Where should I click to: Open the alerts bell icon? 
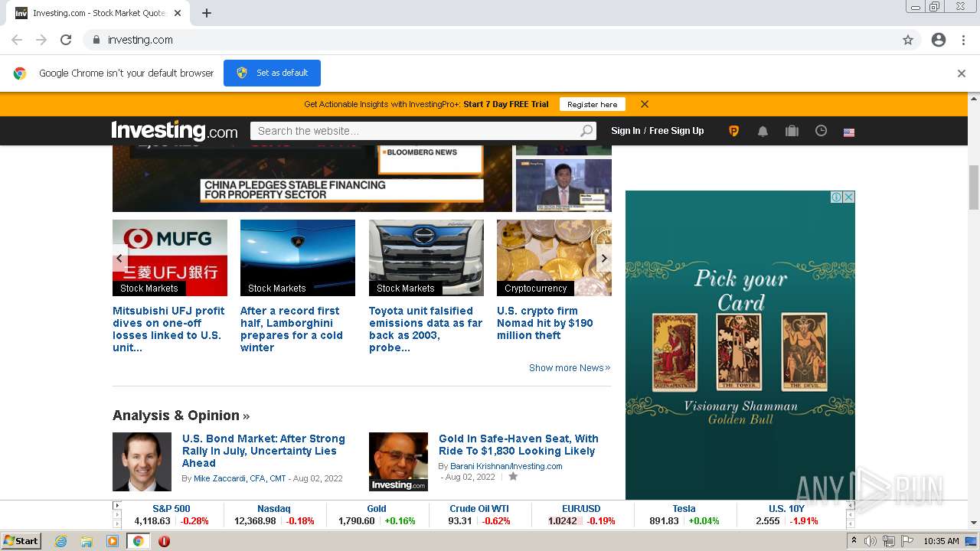pyautogui.click(x=763, y=131)
